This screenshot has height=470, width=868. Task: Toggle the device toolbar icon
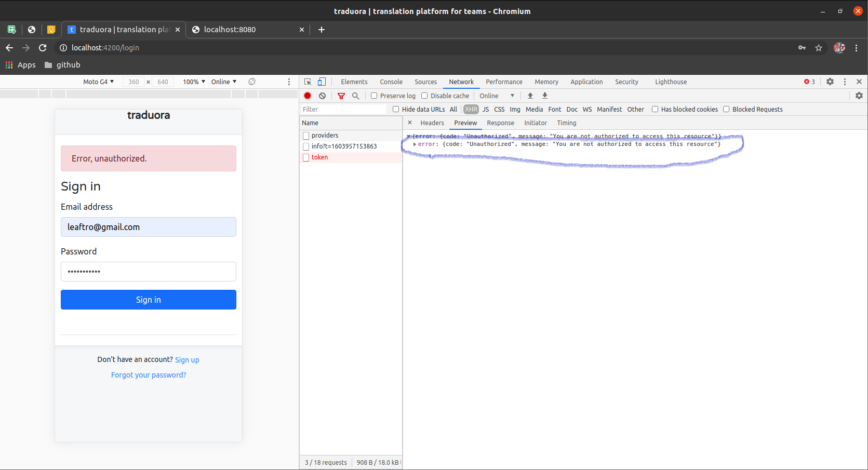(322, 82)
